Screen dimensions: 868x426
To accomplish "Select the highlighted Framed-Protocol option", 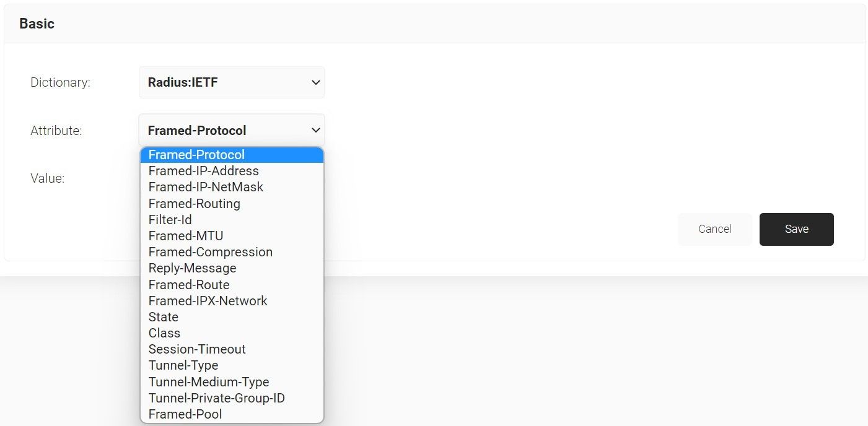I will (x=231, y=155).
